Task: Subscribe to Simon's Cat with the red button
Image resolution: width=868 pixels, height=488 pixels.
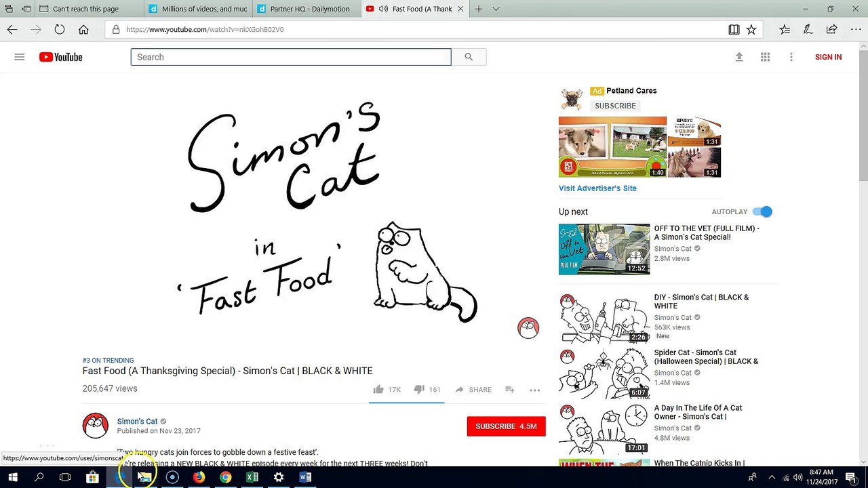Action: click(x=506, y=426)
